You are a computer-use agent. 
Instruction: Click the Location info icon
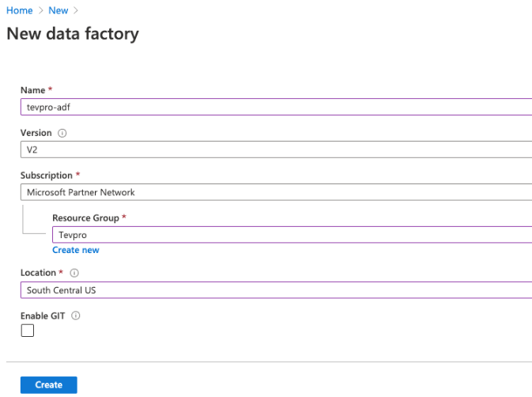74,273
